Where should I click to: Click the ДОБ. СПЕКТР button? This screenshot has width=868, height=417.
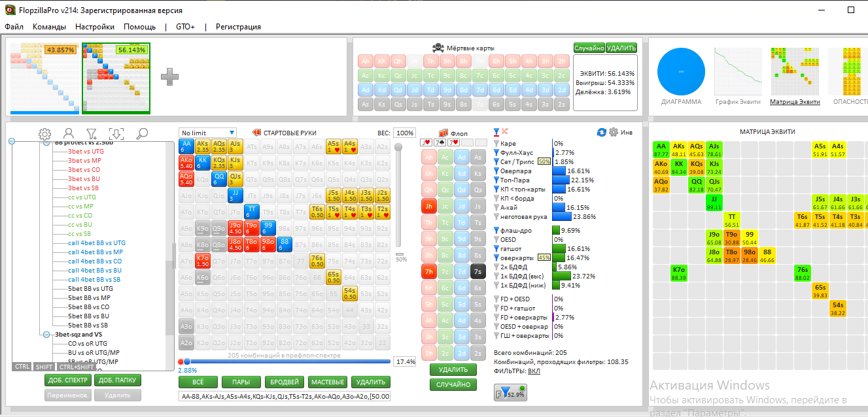pos(68,380)
